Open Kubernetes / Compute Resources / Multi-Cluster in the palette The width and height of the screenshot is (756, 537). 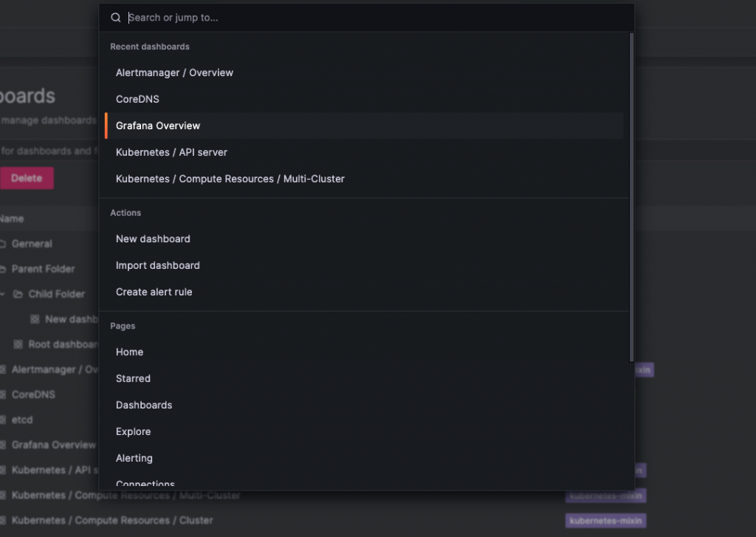pyautogui.click(x=230, y=179)
